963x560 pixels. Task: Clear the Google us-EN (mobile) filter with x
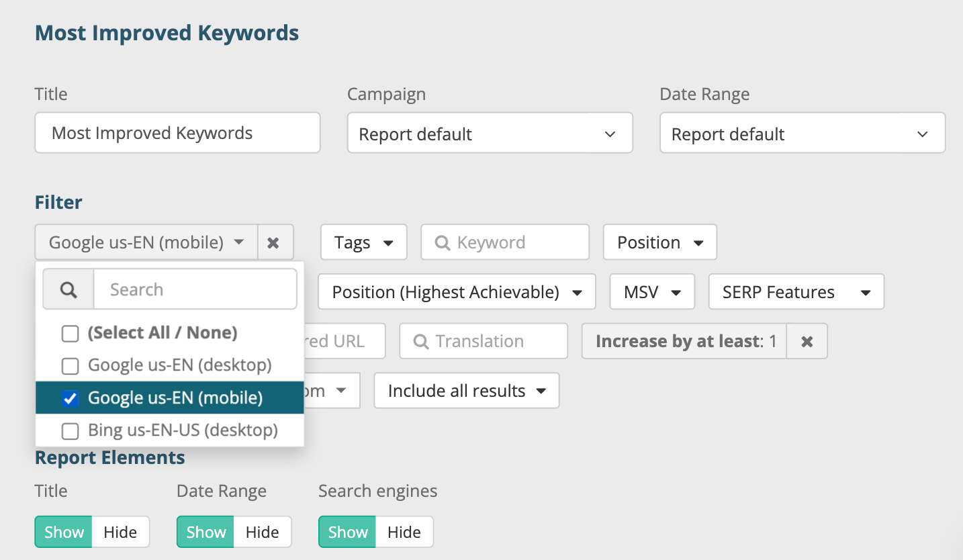tap(275, 242)
